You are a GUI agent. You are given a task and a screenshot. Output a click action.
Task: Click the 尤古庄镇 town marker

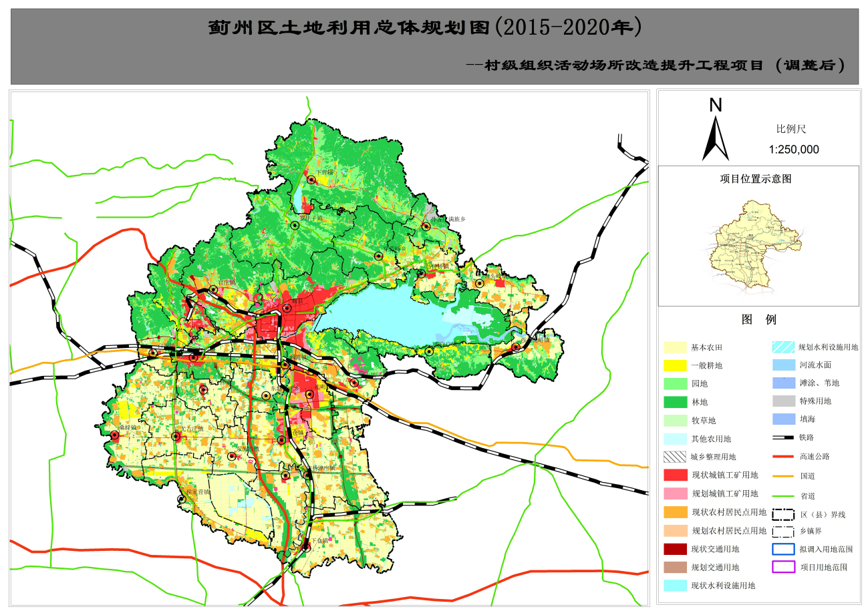coord(176,436)
